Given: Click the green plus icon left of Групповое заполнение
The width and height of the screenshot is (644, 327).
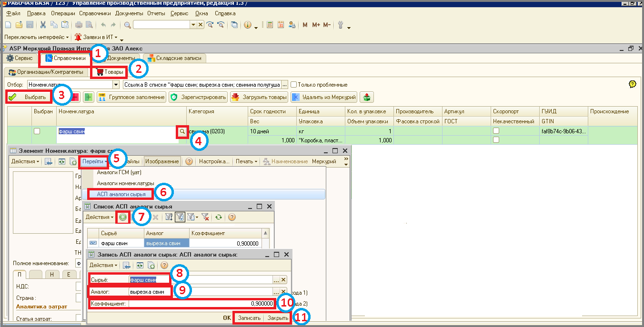Looking at the screenshot, I should click(x=88, y=97).
